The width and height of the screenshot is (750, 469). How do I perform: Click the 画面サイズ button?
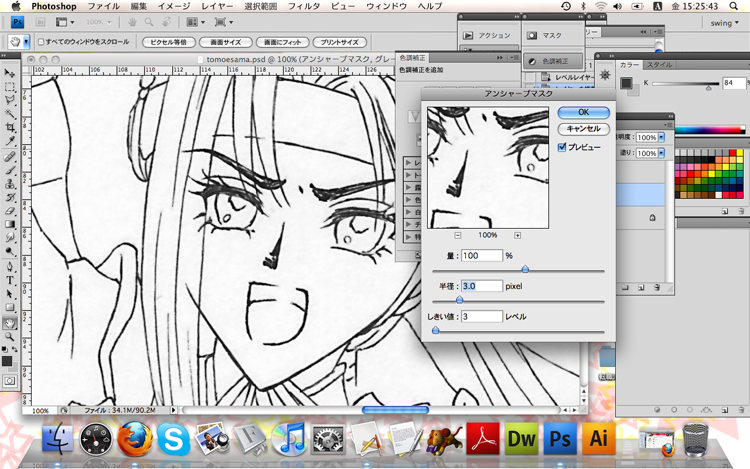(225, 42)
